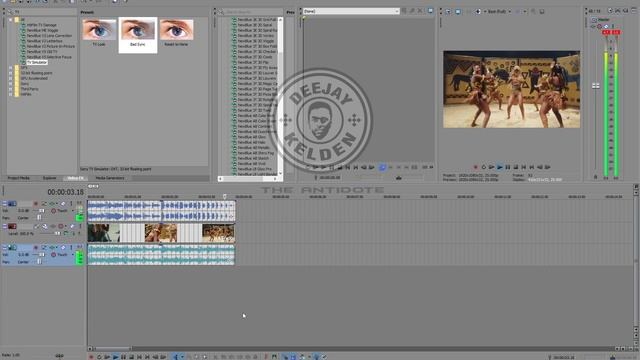Select the Normal Edit tool in bottom toolbar

point(176,357)
